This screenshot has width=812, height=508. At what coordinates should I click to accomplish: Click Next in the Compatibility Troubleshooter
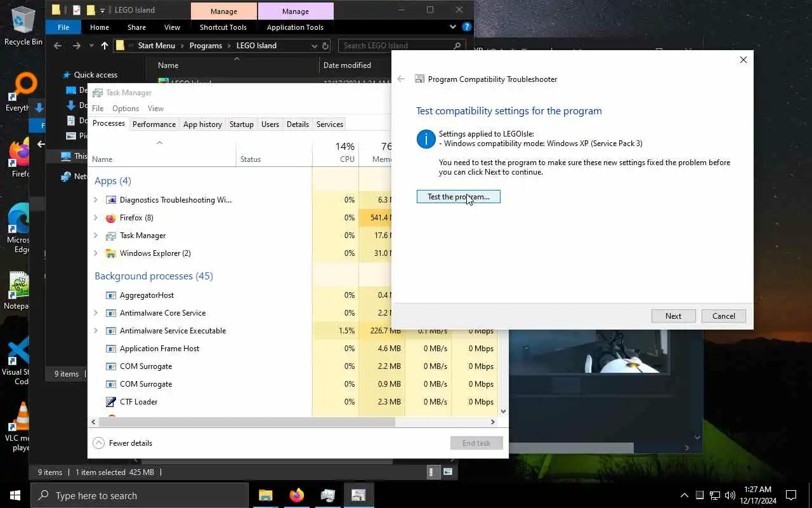tap(674, 316)
